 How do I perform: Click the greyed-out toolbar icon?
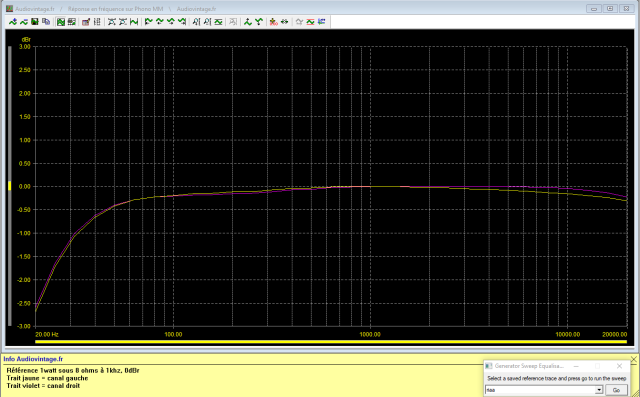click(233, 22)
